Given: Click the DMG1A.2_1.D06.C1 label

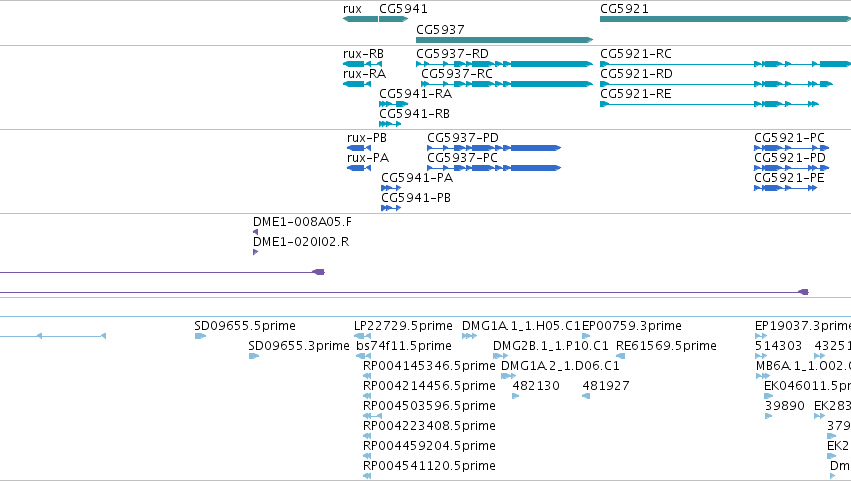Looking at the screenshot, I should tap(560, 366).
